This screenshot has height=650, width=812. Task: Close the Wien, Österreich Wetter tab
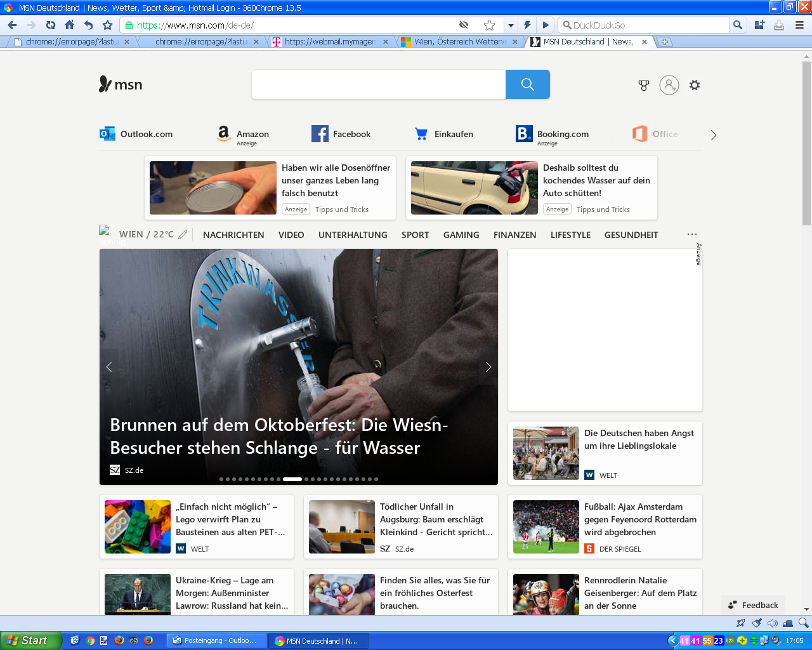click(515, 42)
